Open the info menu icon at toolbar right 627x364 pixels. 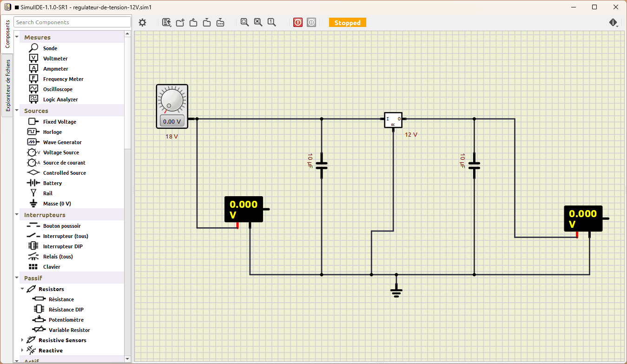tap(614, 22)
